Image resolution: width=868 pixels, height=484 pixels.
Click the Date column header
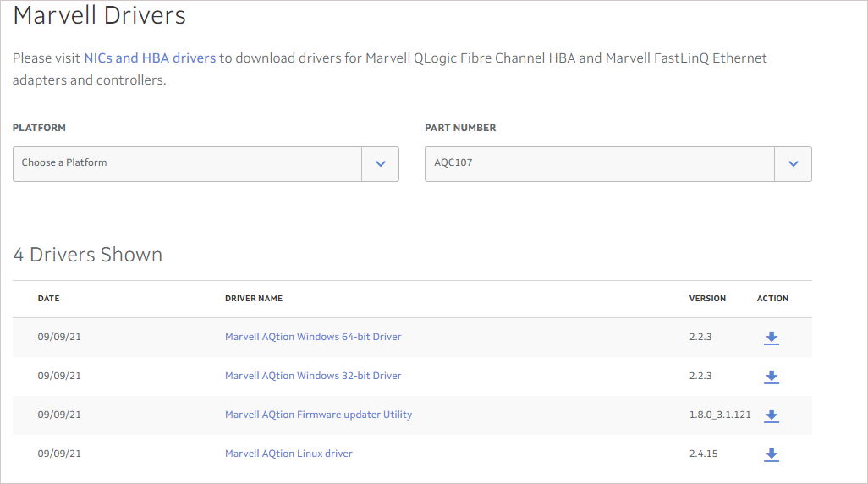(x=48, y=299)
